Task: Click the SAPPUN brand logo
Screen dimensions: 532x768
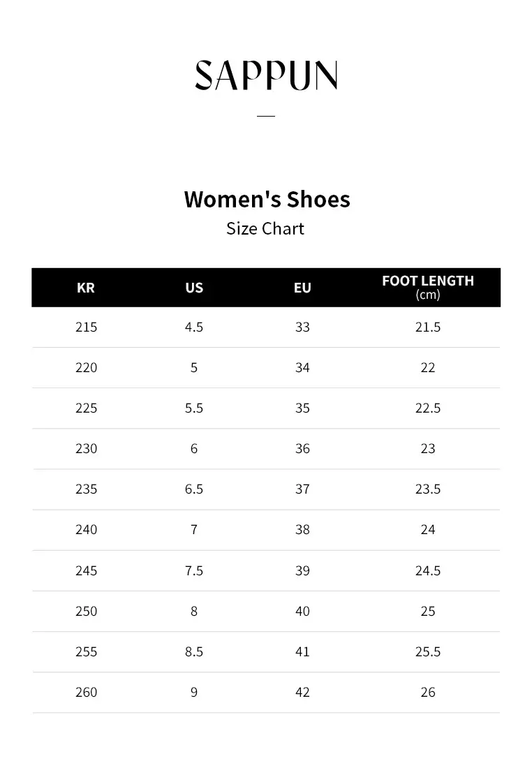Action: click(x=266, y=75)
